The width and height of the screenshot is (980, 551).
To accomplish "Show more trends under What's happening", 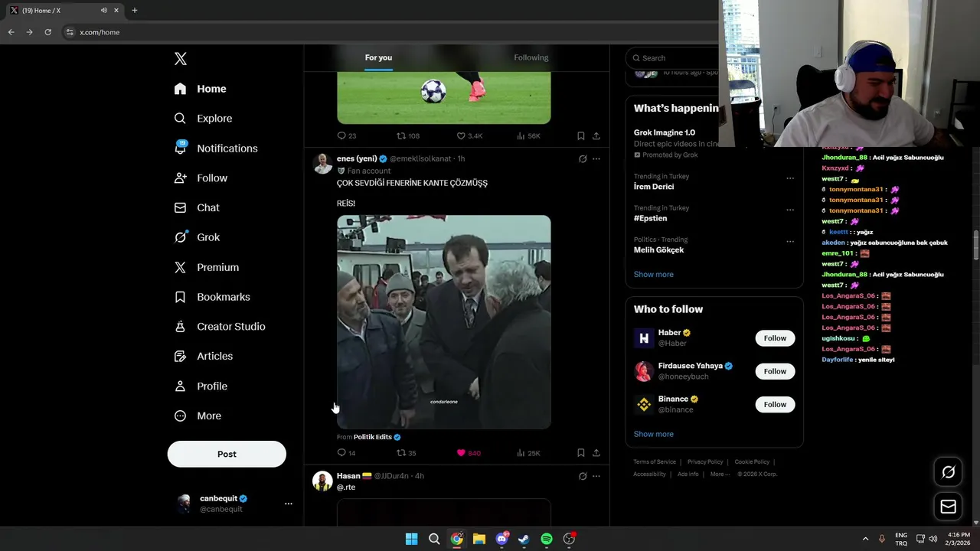I will tap(654, 274).
